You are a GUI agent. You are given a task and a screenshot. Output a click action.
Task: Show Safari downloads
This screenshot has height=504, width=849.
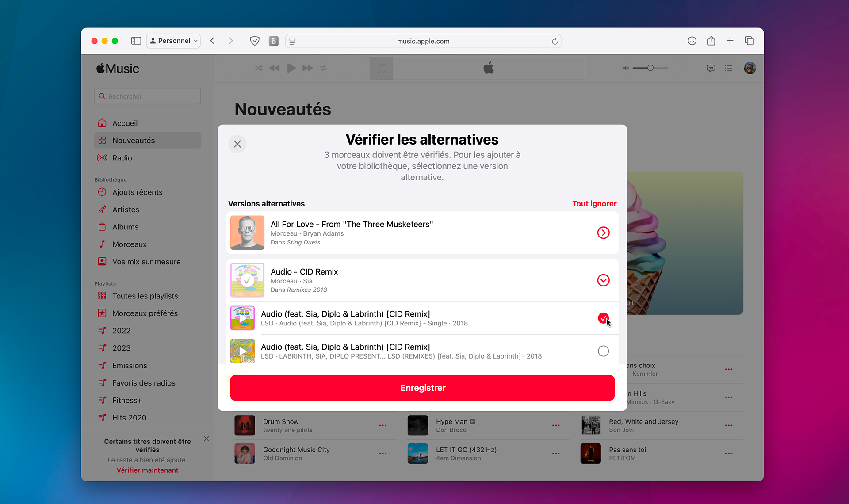click(692, 41)
